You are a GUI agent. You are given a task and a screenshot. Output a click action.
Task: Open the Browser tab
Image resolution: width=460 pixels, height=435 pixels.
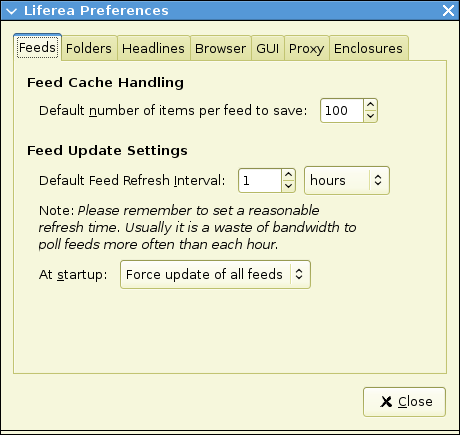coord(221,48)
